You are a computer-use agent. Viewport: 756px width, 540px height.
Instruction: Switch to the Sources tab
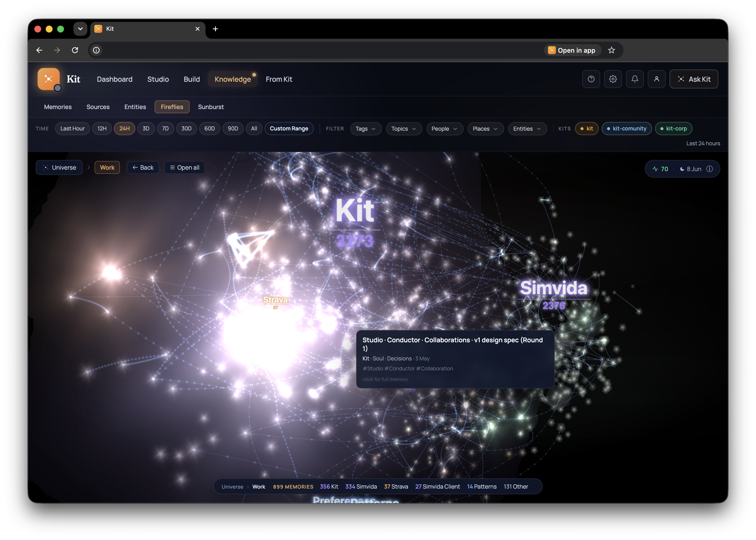(98, 107)
